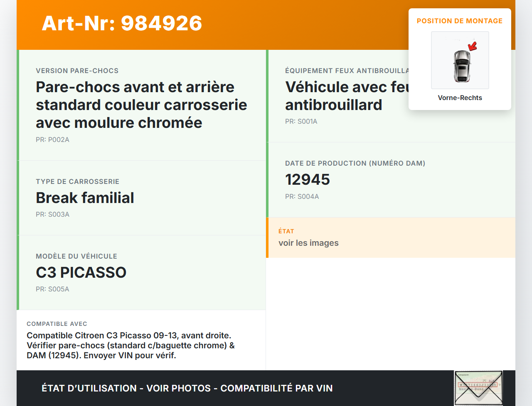Image resolution: width=532 pixels, height=406 pixels.
Task: Select the "C3 PICASSO" model name
Action: coord(81,272)
